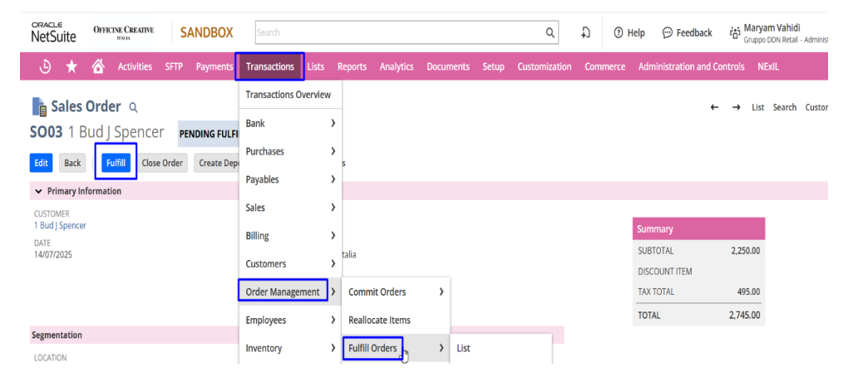Click the Officine Creative logo
This screenshot has height=382, width=868.
click(123, 32)
